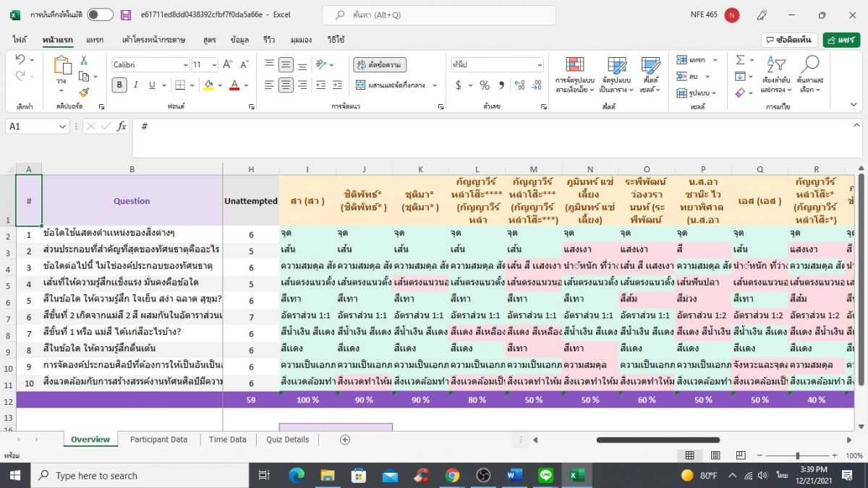868x488 pixels.
Task: Open the Quiz Details sheet tab
Action: point(287,440)
